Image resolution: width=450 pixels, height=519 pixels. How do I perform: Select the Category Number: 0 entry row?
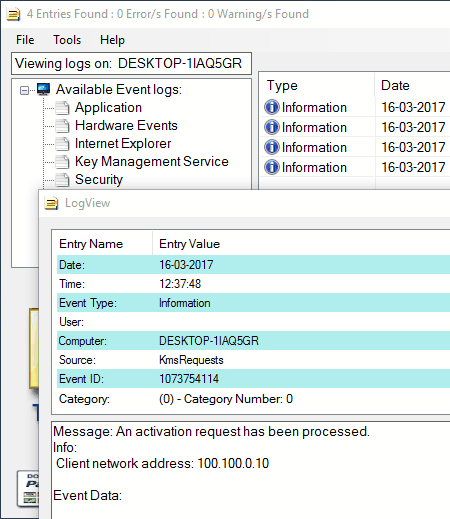(253, 399)
